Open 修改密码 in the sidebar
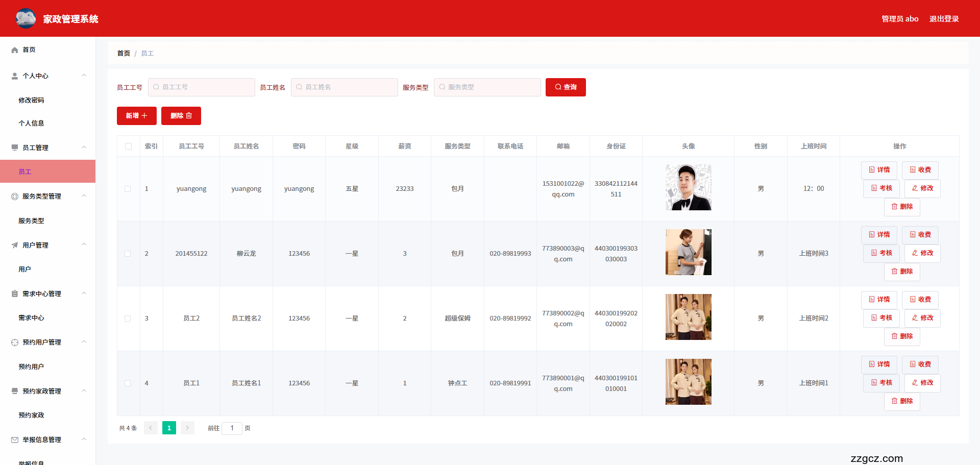The height and width of the screenshot is (465, 980). 31,101
